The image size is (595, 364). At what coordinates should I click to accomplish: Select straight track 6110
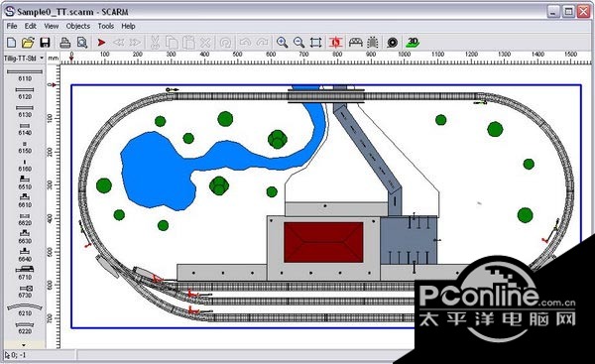point(25,74)
